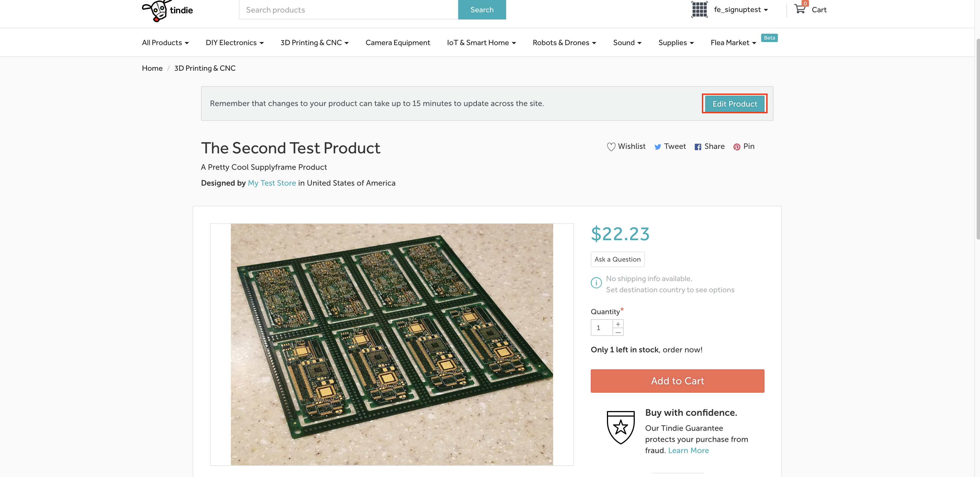This screenshot has height=477, width=980.
Task: Go to the Home breadcrumb
Action: coord(152,68)
